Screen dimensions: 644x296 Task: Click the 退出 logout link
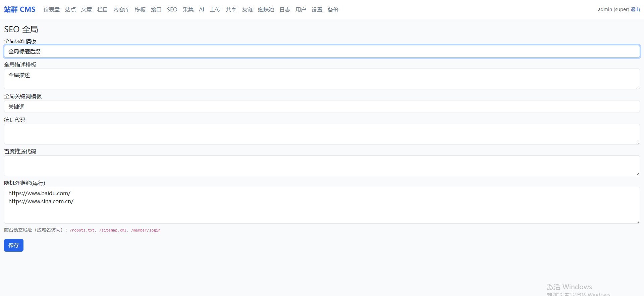coord(635,9)
